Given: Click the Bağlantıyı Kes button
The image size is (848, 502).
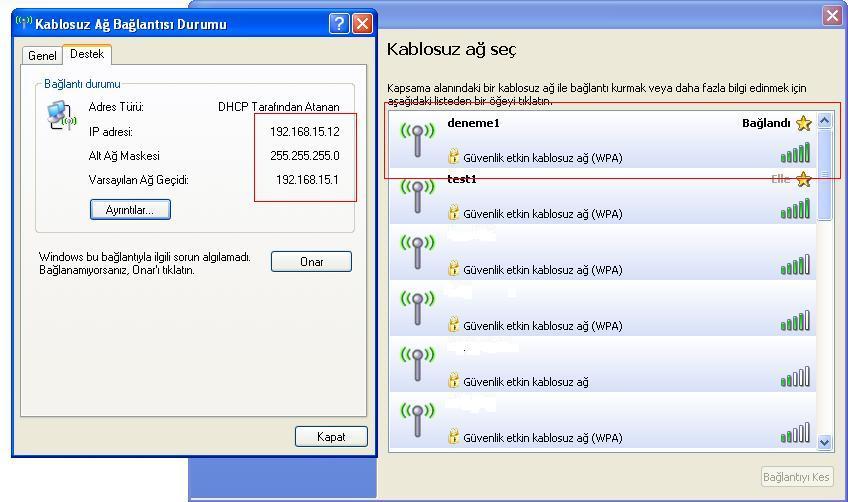Looking at the screenshot, I should pos(796,477).
